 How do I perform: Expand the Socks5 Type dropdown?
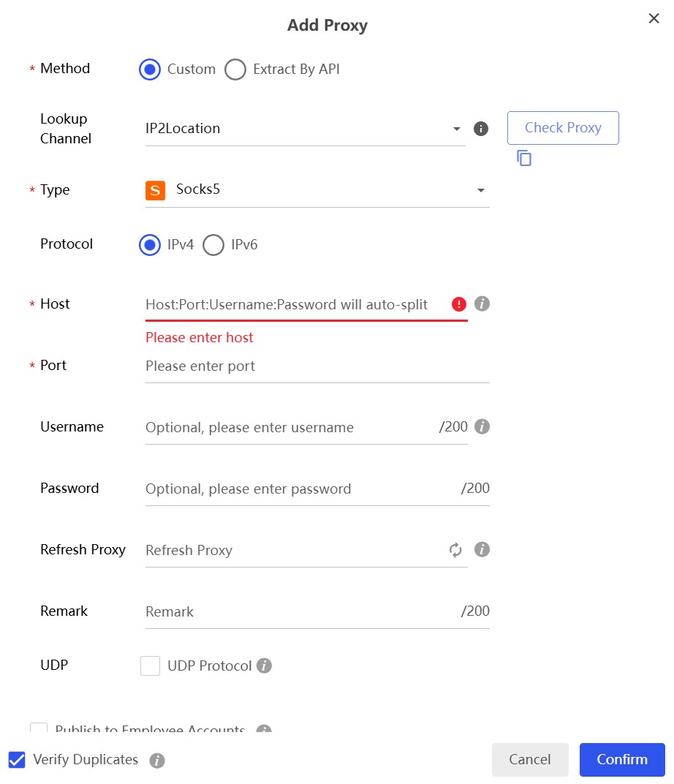coord(317,190)
